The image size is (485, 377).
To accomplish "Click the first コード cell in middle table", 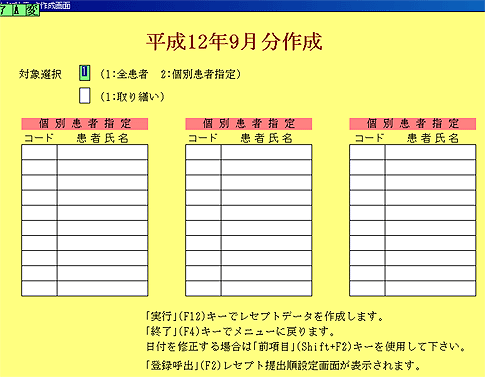I will click(x=203, y=152).
